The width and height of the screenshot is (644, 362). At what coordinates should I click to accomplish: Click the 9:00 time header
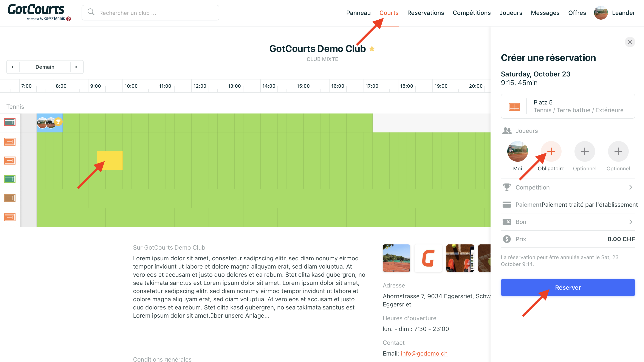pos(96,86)
